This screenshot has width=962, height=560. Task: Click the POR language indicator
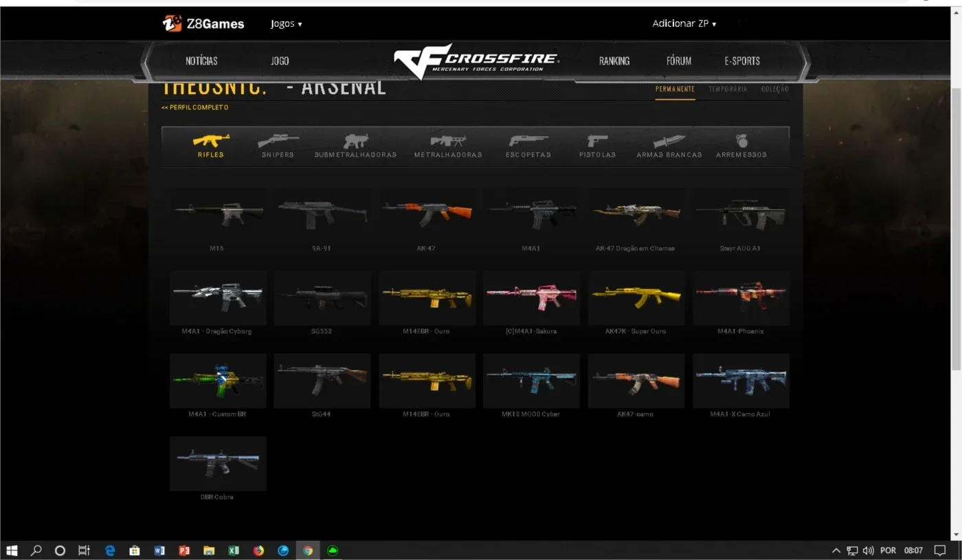pyautogui.click(x=888, y=550)
